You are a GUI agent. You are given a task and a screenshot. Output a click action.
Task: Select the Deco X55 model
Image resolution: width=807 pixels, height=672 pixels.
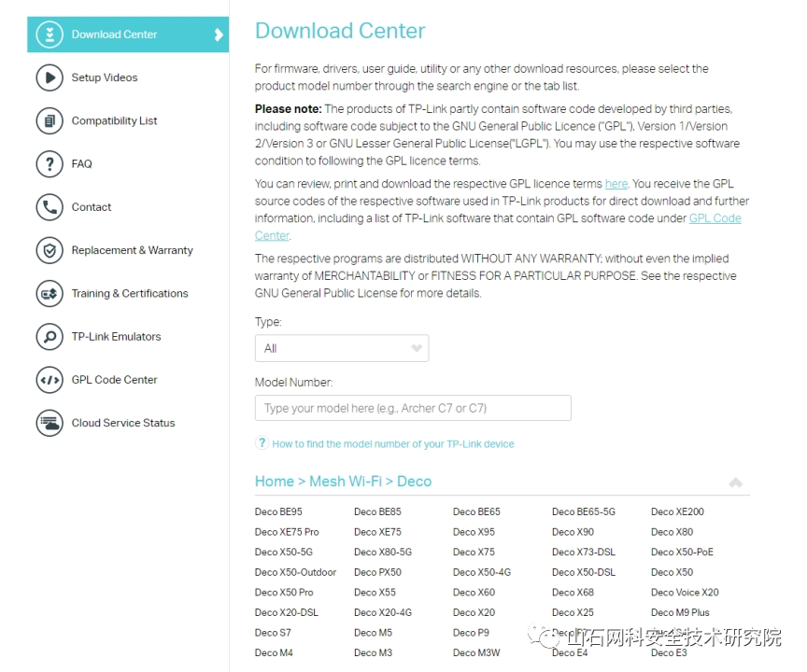375,593
